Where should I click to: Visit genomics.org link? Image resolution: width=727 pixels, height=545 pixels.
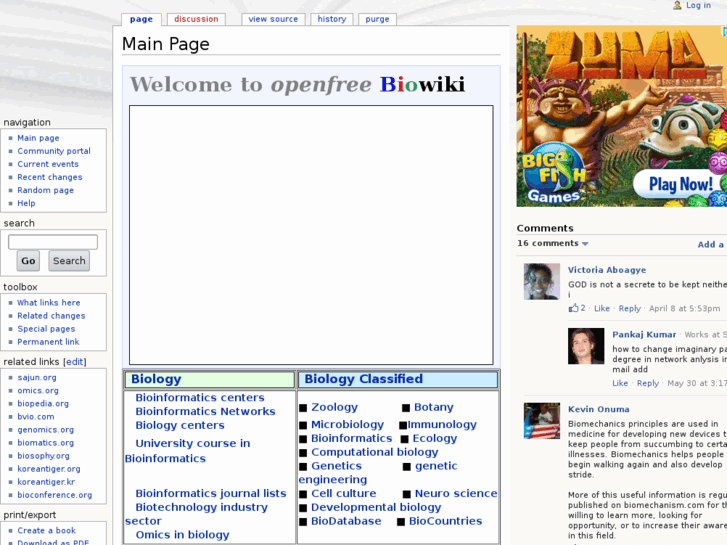pyautogui.click(x=46, y=430)
